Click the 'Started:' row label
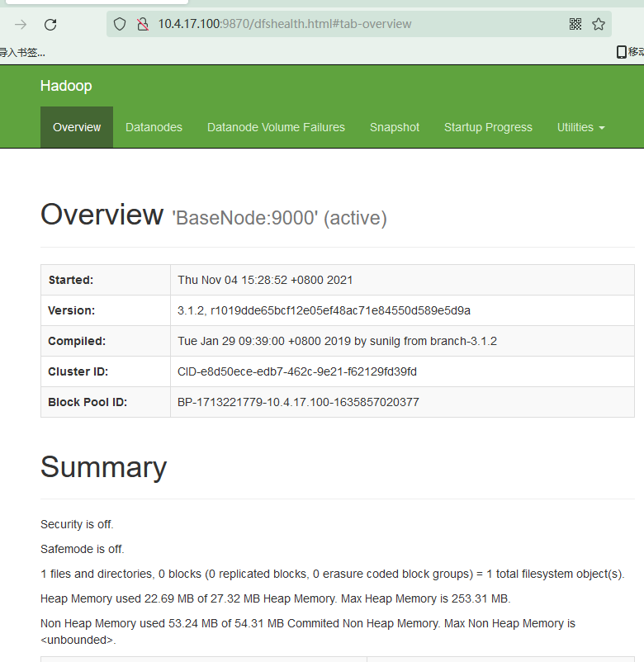 (70, 280)
